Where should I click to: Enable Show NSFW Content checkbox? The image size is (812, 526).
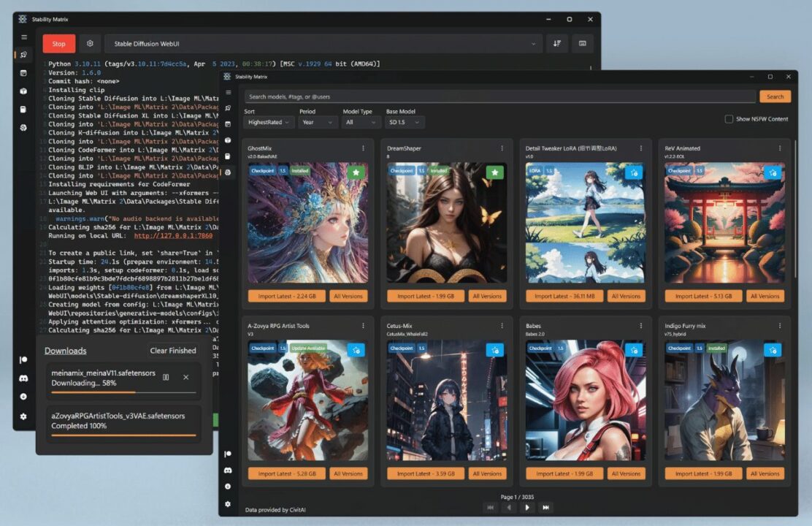729,119
